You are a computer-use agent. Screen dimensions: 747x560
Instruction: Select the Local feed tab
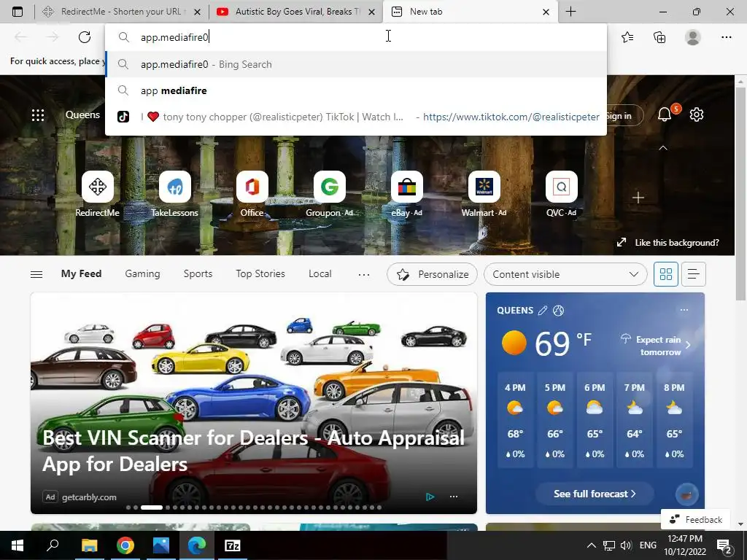coord(320,274)
